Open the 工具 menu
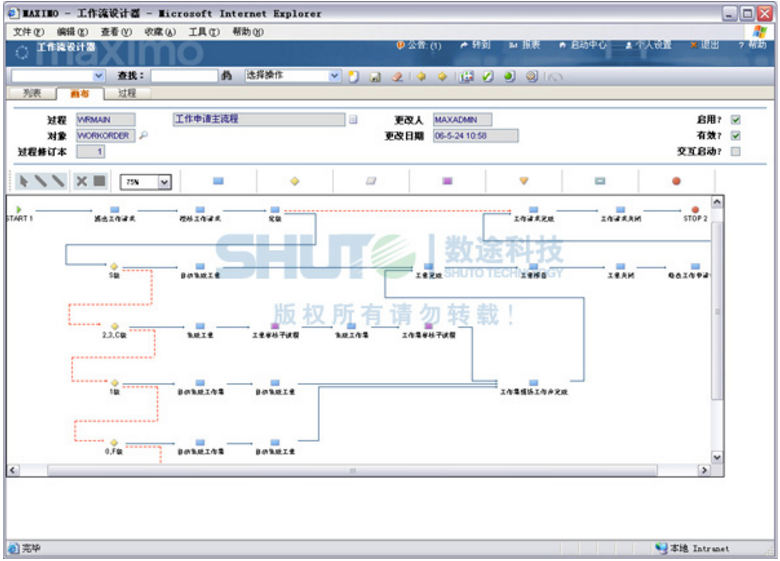Viewport: 780px width, 561px height. [x=203, y=32]
